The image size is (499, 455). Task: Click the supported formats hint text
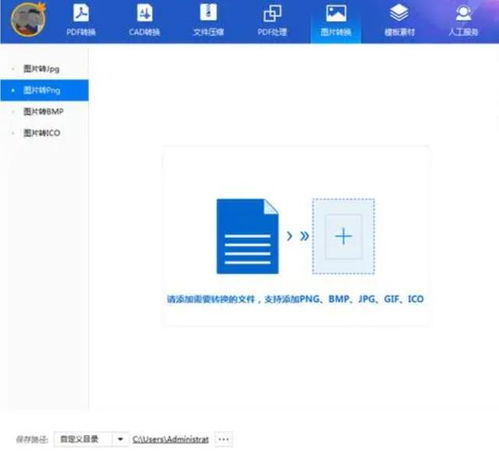(295, 299)
